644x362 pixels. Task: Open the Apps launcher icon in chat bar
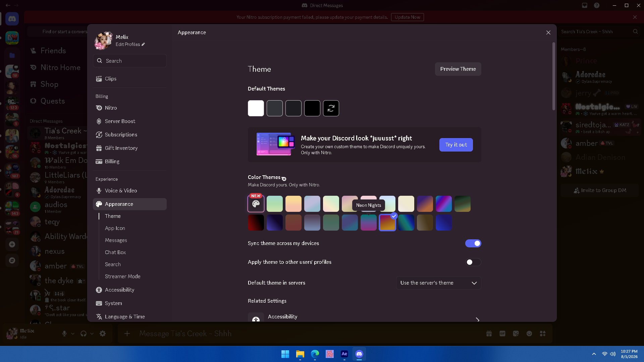(x=543, y=334)
